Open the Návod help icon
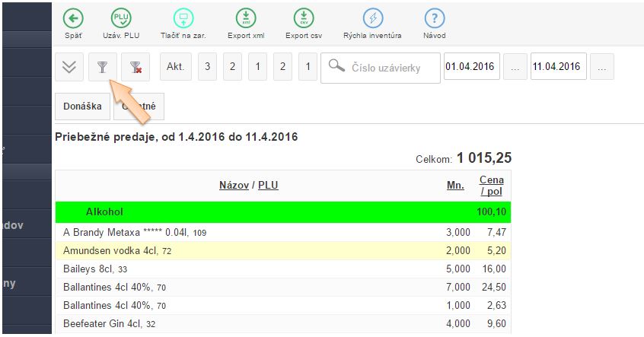The image size is (644, 337). 434,19
